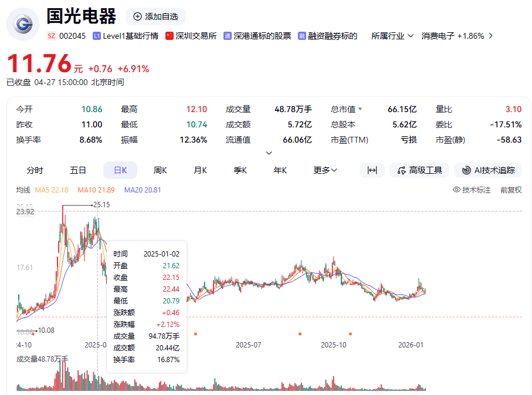Expand the 更多 K-line period dropdown
The image size is (532, 395).
click(x=324, y=170)
